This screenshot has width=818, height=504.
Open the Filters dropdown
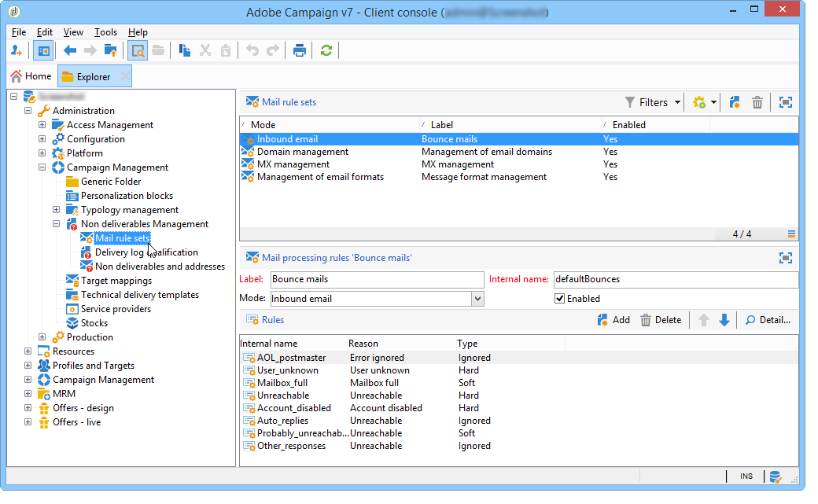coord(653,102)
